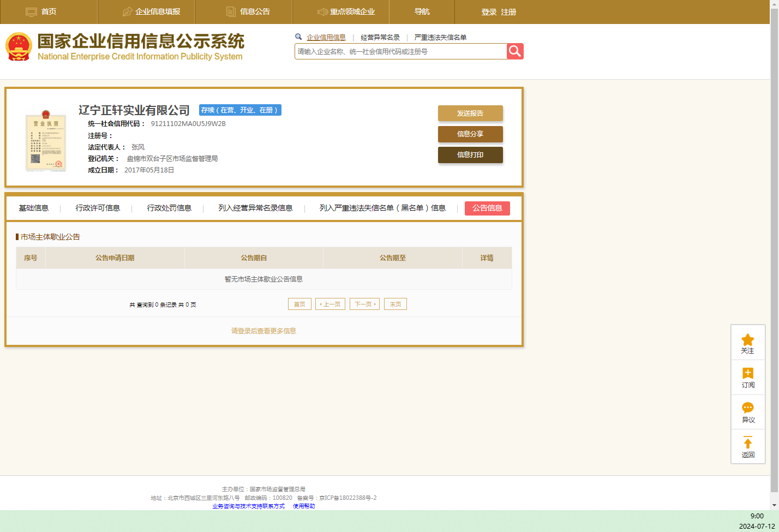779x532 pixels.
Task: Switch to the 基础信息 tab
Action: [34, 208]
